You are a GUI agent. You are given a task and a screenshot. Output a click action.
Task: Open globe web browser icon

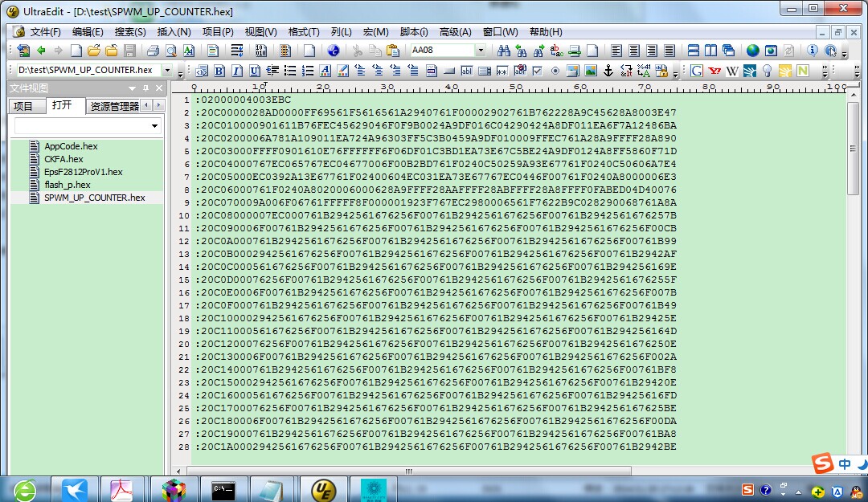pos(753,51)
